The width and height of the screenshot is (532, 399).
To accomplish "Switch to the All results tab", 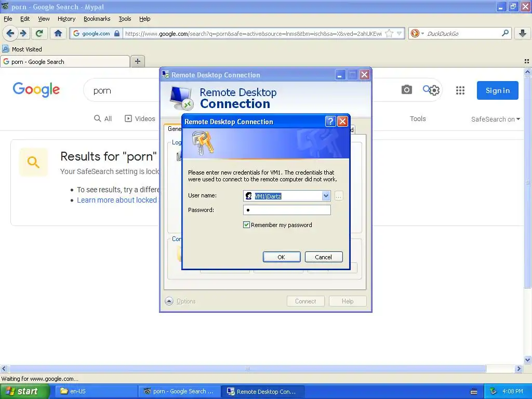I will tap(103, 118).
